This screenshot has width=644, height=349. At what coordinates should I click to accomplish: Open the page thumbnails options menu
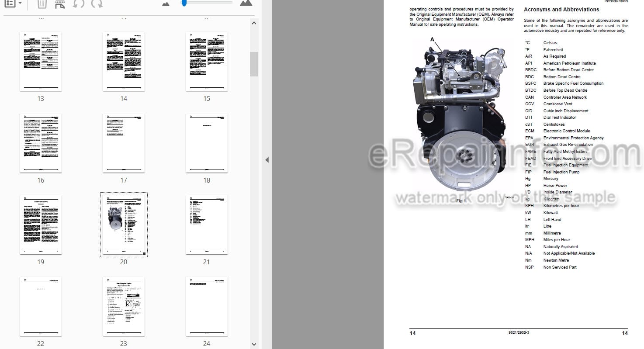click(x=12, y=3)
